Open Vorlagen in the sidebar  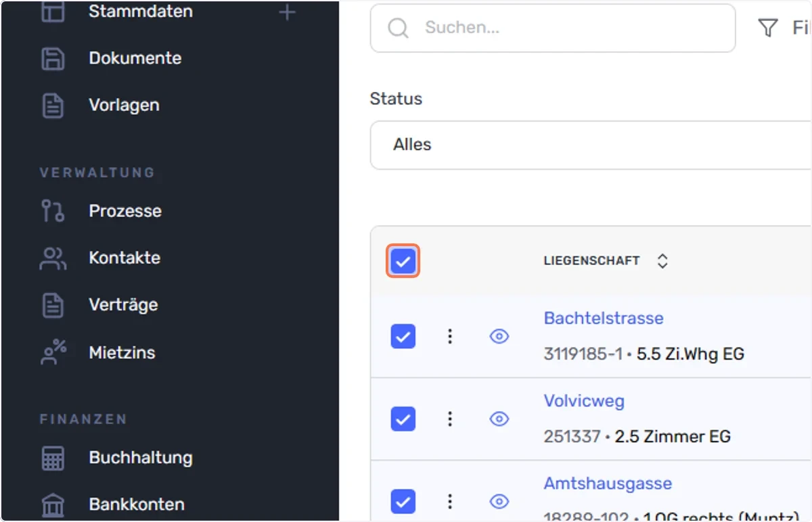(125, 105)
